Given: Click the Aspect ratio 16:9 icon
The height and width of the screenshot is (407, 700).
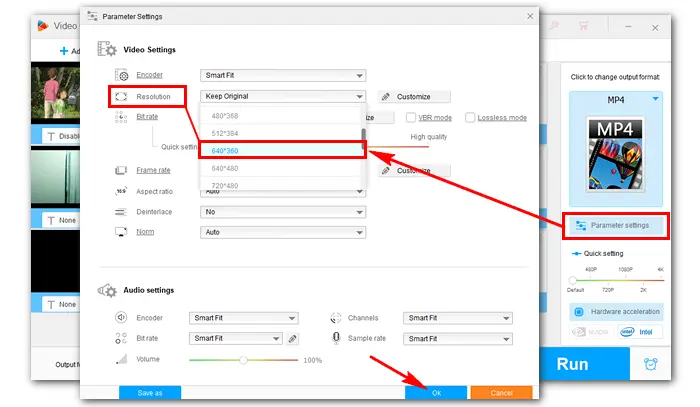Looking at the screenshot, I should pyautogui.click(x=121, y=191).
